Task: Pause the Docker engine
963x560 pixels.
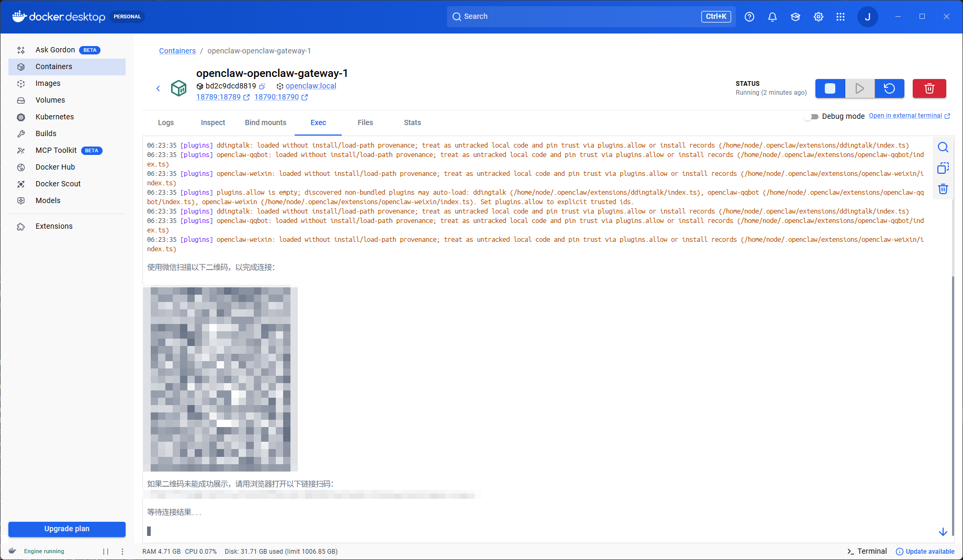Action: pos(106,552)
